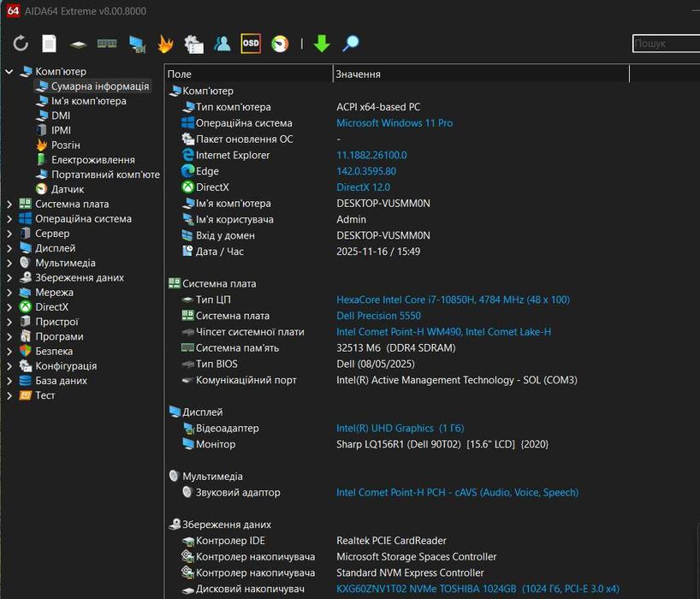The width and height of the screenshot is (700, 599).
Task: Open the memory module toolbar icon
Action: (x=107, y=44)
